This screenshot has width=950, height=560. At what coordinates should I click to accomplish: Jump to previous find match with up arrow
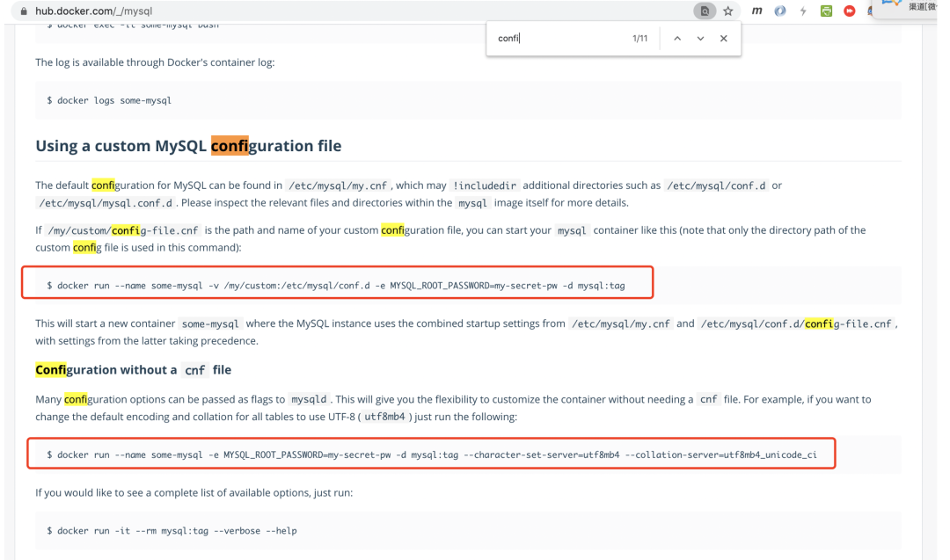point(677,38)
